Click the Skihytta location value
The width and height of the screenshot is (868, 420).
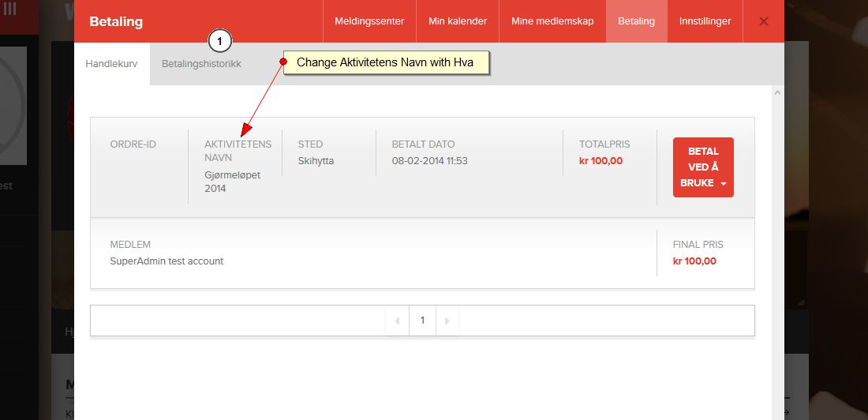(316, 161)
